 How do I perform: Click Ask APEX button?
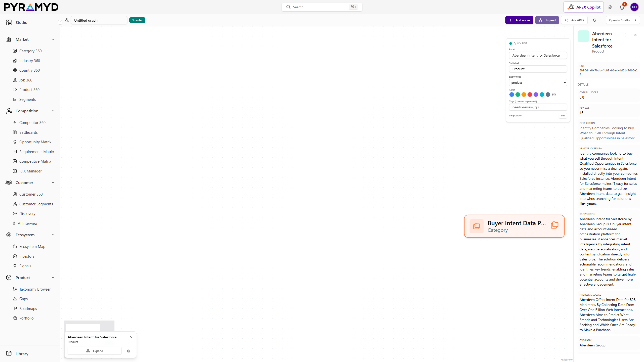tap(574, 20)
